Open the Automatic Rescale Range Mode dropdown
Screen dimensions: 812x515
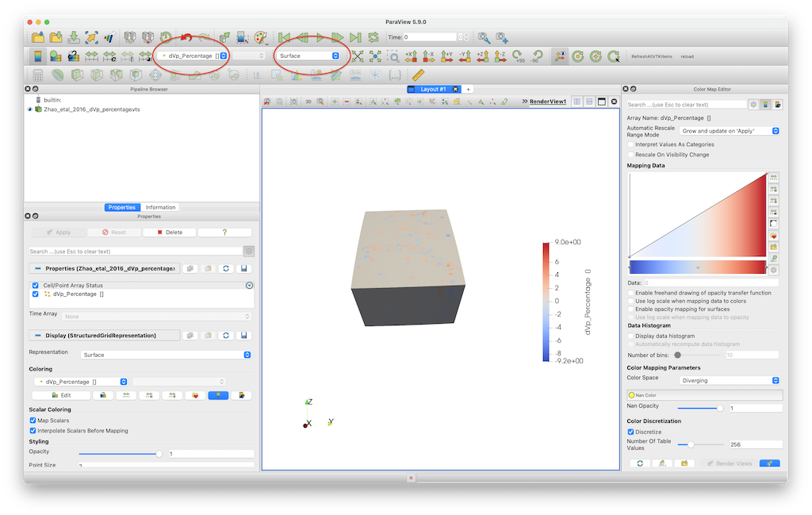pos(730,130)
